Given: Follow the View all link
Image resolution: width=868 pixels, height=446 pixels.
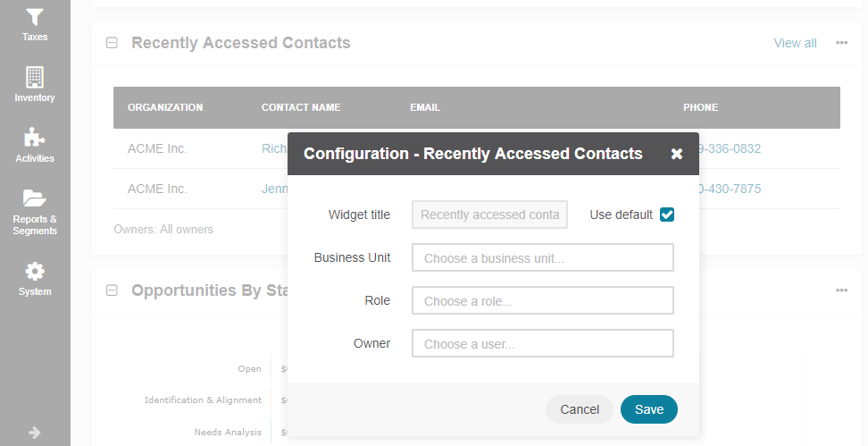Looking at the screenshot, I should pos(795,43).
